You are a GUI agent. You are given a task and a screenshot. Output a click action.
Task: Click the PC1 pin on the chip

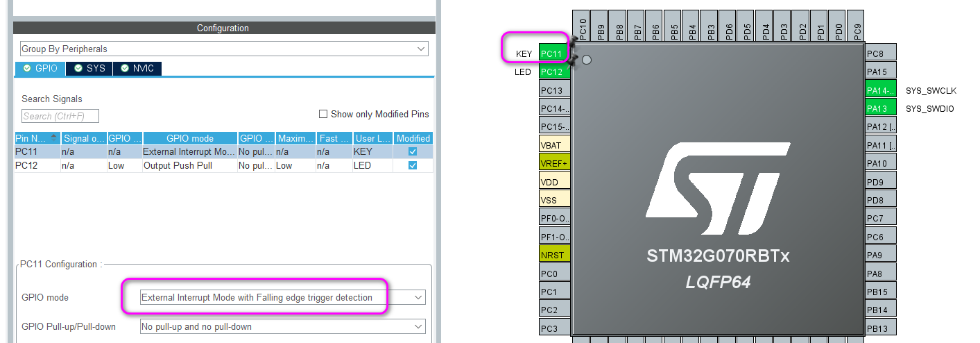(554, 292)
